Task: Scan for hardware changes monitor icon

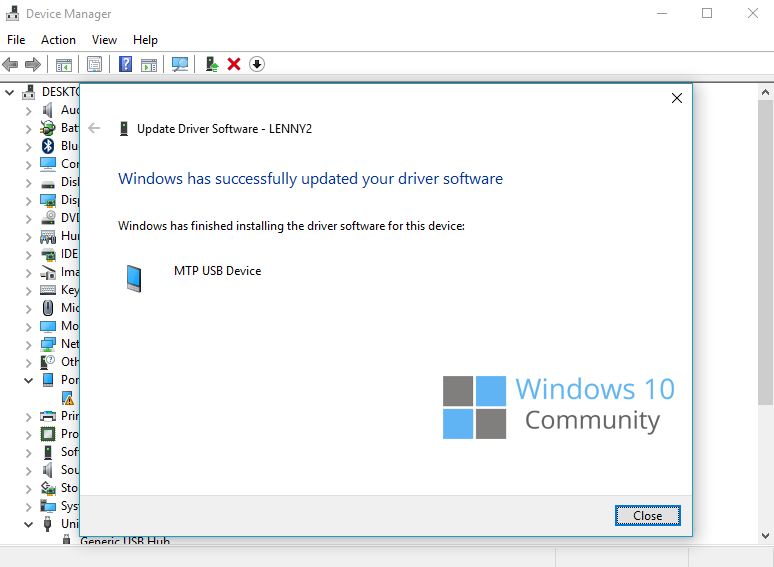Action: click(180, 64)
